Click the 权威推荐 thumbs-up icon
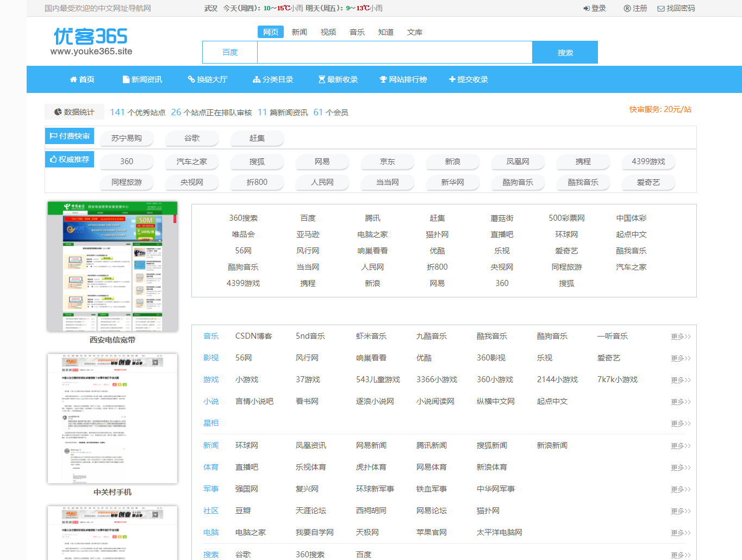The width and height of the screenshot is (742, 560). click(54, 159)
